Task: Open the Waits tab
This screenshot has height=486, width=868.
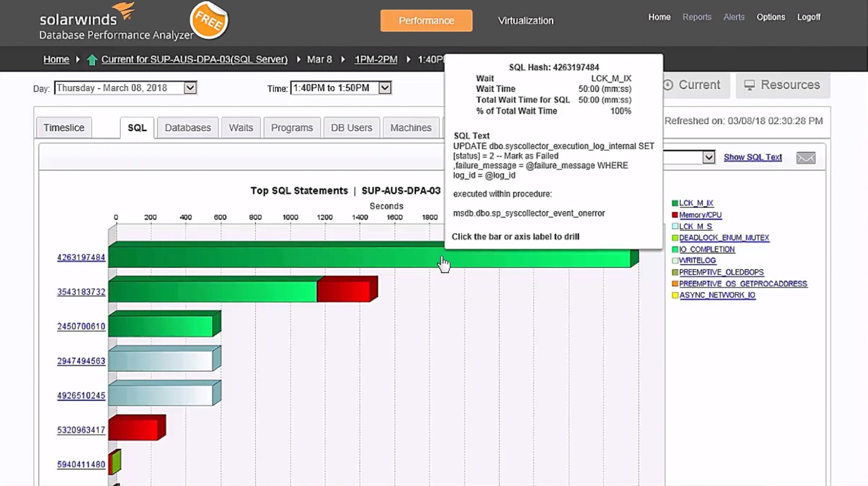Action: pos(241,128)
